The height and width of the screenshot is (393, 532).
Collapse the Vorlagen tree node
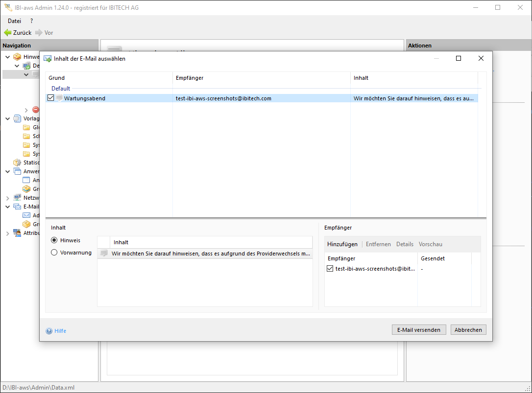[x=8, y=118]
